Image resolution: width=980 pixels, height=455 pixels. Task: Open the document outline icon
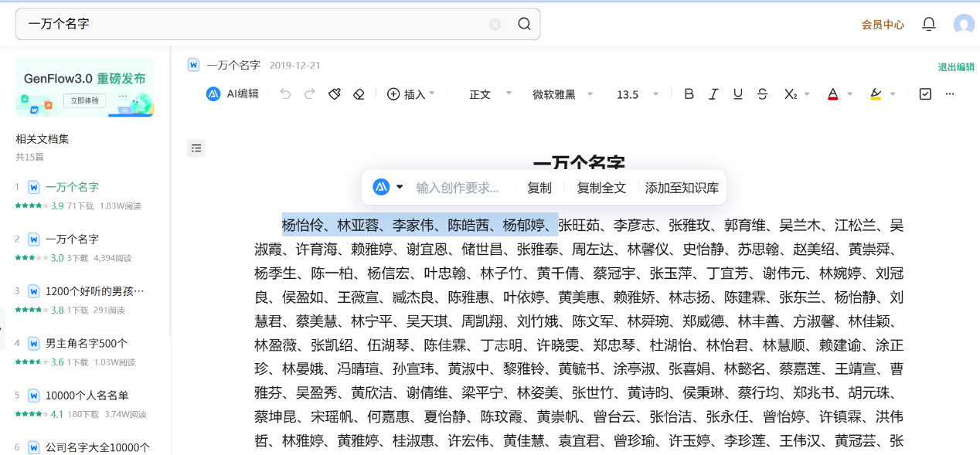pos(196,148)
